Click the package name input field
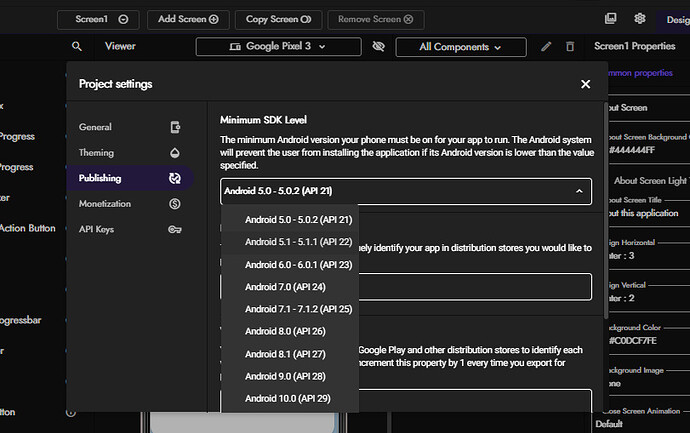The height and width of the screenshot is (433, 690). coord(475,287)
